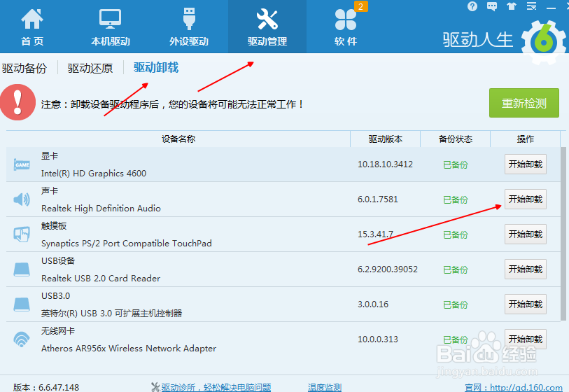Open the 温度监测 temperature monitor link
This screenshot has height=392, width=569.
pos(325,387)
